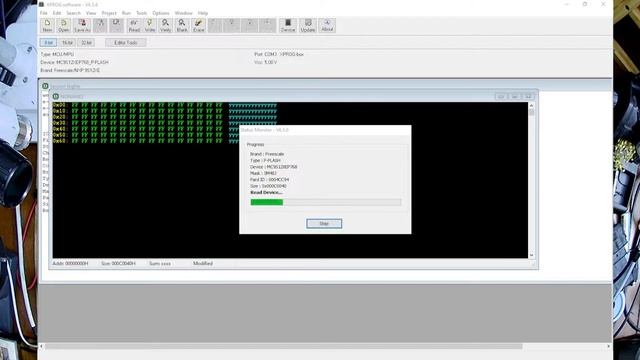640x360 pixels.
Task: Click the Port: COM3 XPROG-box text
Action: pos(279,54)
